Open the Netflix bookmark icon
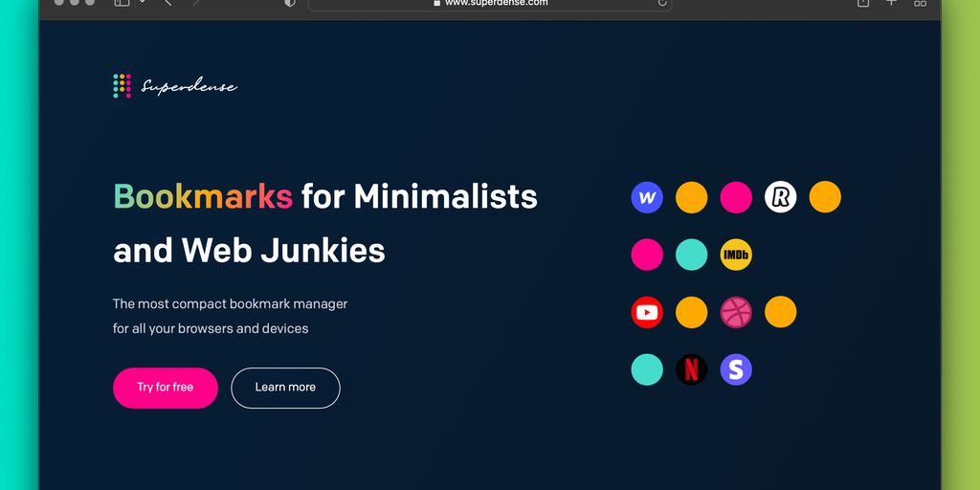980x490 pixels. [691, 369]
